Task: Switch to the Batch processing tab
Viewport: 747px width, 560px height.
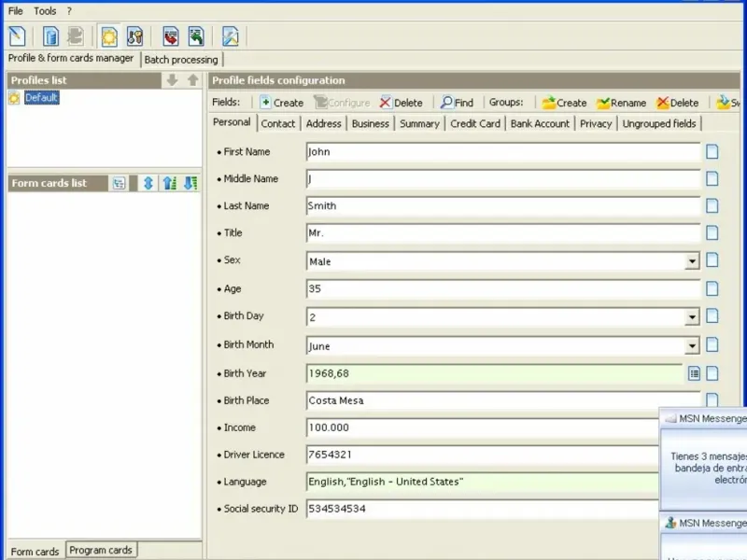Action: pos(181,60)
